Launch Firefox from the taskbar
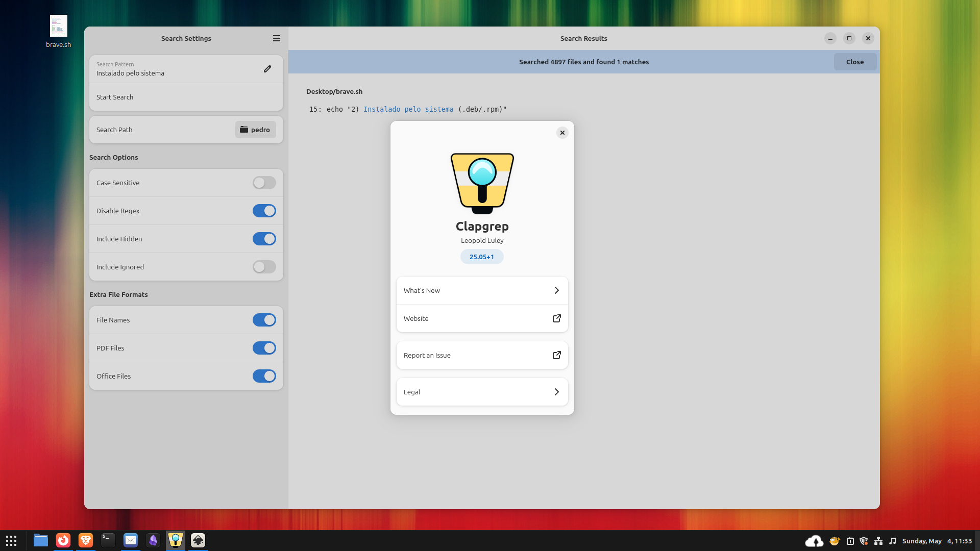Screen dimensions: 980x551 [x=63, y=540]
